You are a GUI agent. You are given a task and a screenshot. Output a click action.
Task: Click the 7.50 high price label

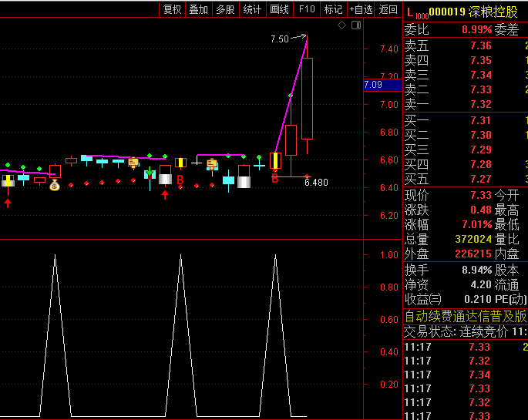coord(279,39)
